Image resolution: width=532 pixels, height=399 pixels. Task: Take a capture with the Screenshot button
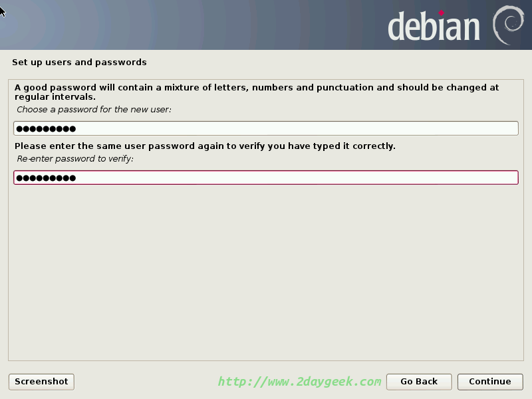click(x=41, y=382)
